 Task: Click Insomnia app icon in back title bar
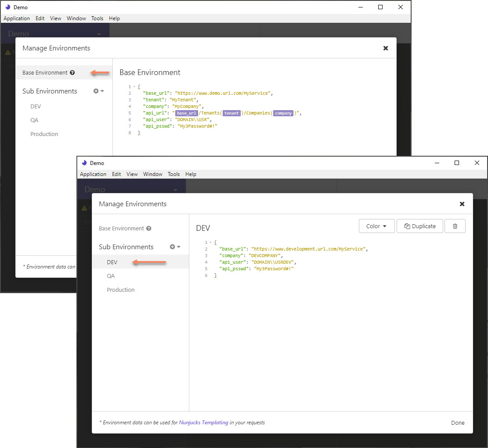(8, 7)
